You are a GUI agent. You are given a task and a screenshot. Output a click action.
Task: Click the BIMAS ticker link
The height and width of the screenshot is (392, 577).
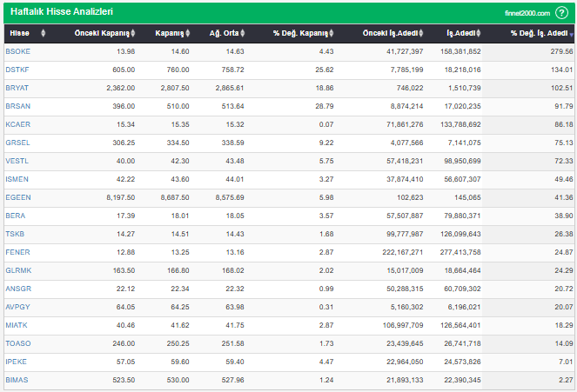pos(17,380)
